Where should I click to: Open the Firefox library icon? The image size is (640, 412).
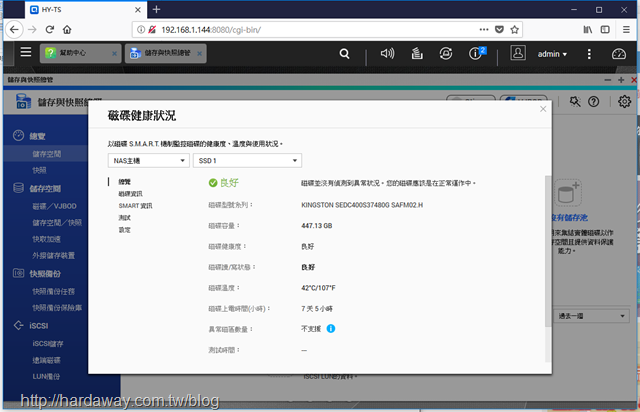(588, 29)
